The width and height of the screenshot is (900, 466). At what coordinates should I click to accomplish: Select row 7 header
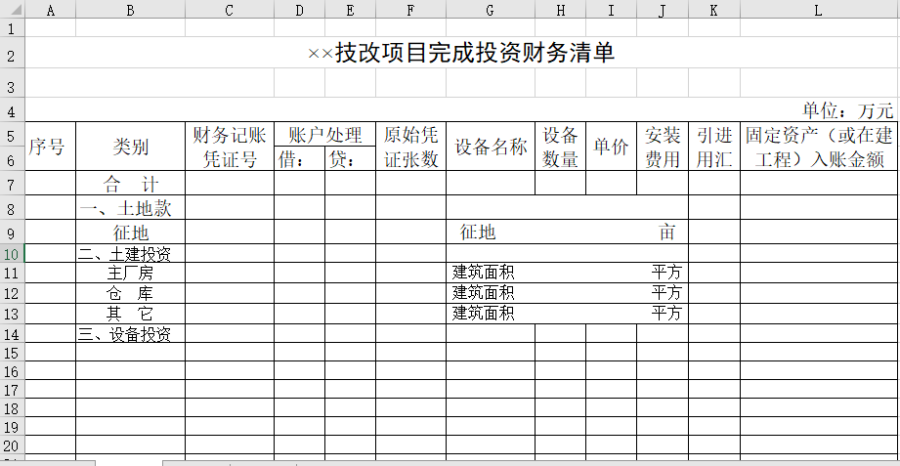(x=11, y=183)
